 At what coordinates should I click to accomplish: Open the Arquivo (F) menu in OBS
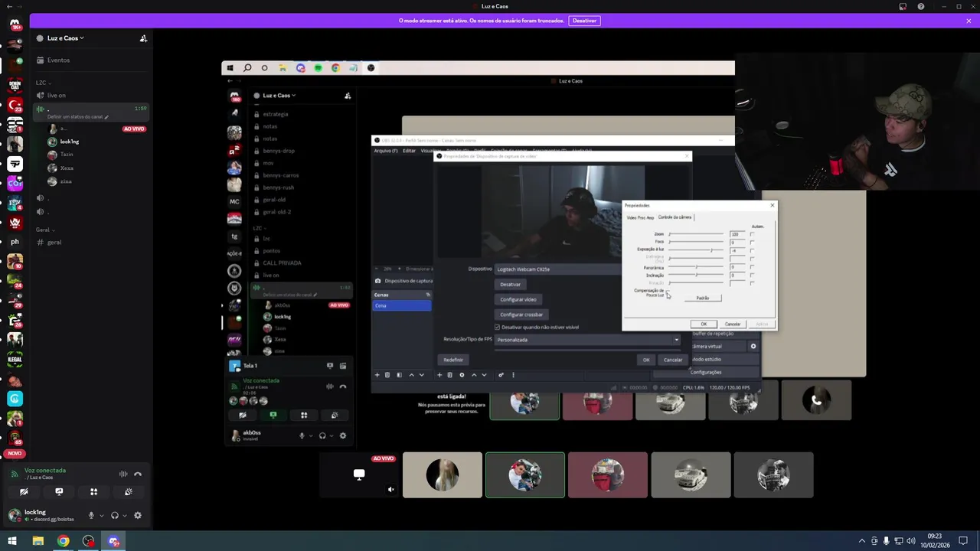pyautogui.click(x=386, y=151)
